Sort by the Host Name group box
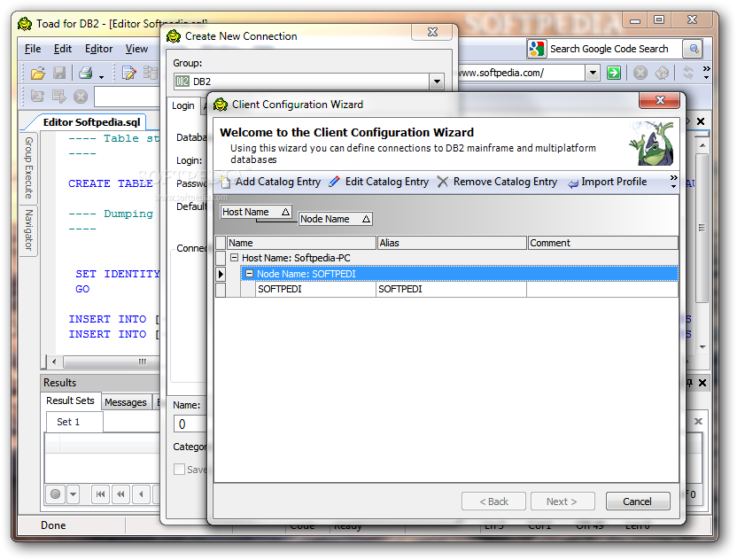737x560 pixels. [x=256, y=212]
